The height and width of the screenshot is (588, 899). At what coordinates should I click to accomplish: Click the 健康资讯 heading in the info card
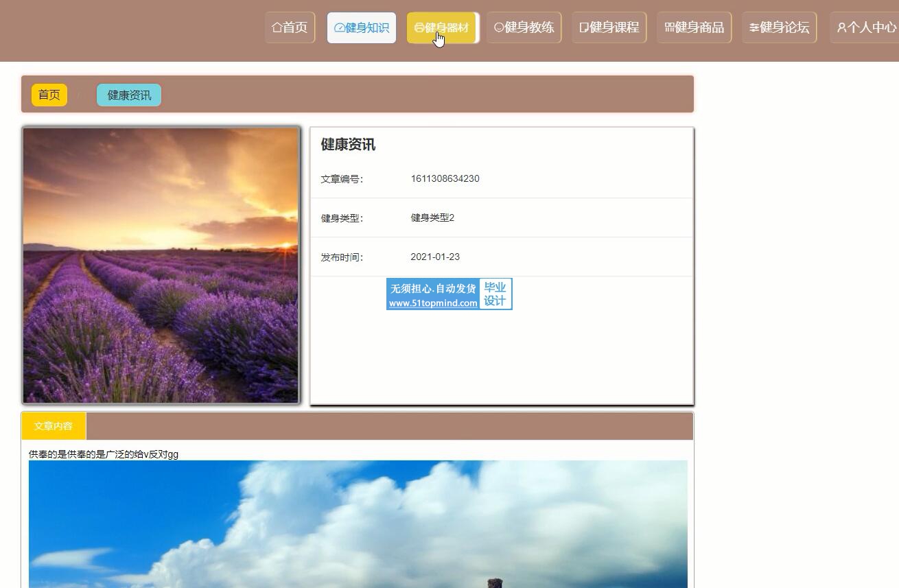click(348, 145)
